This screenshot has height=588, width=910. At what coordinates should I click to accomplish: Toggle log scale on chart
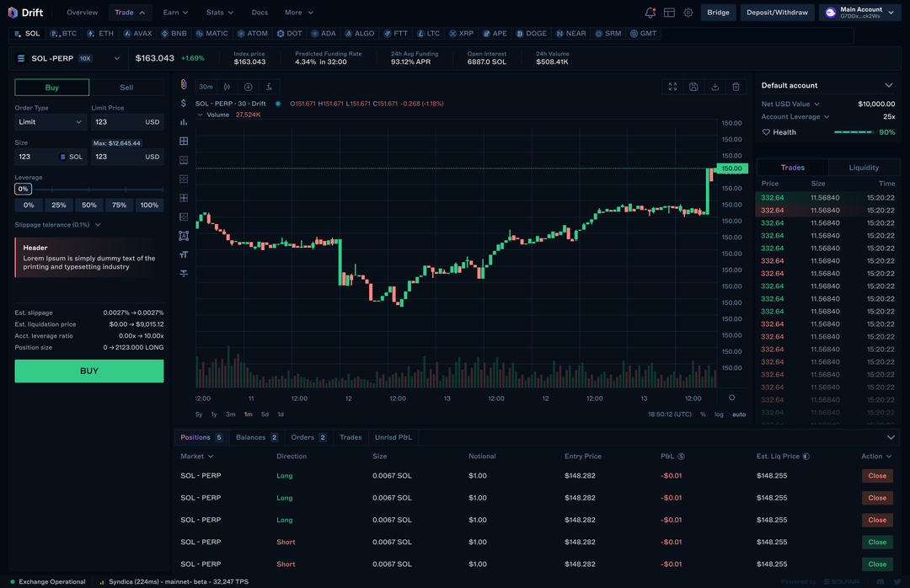pos(719,414)
